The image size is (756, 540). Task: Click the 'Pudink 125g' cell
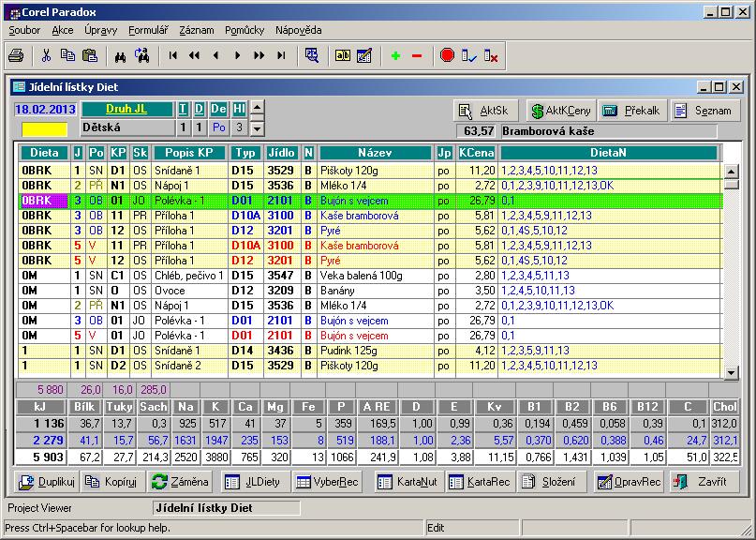click(x=376, y=351)
